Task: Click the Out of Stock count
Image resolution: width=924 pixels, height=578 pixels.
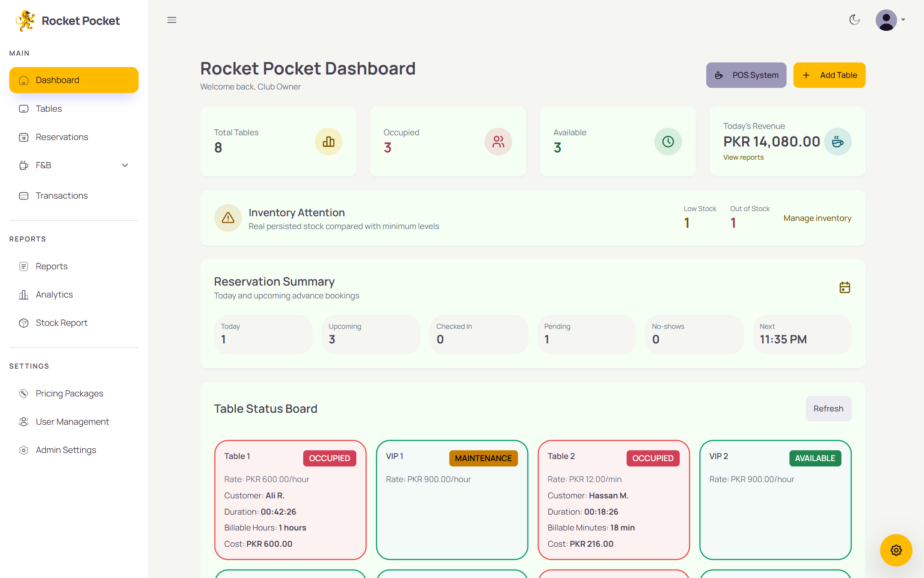Action: tap(733, 223)
